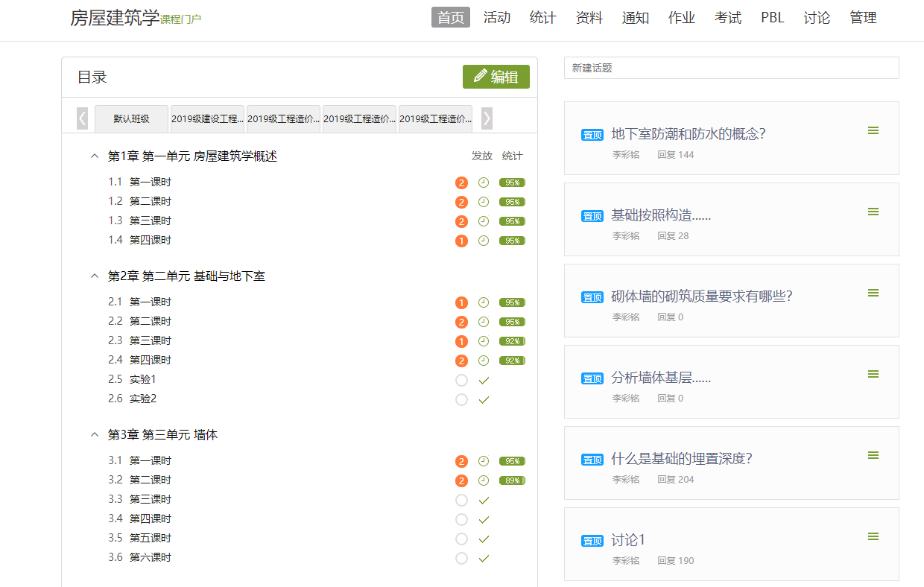
Task: Collapse 第2章 第二单元 基础与地下室
Action: pyautogui.click(x=94, y=276)
